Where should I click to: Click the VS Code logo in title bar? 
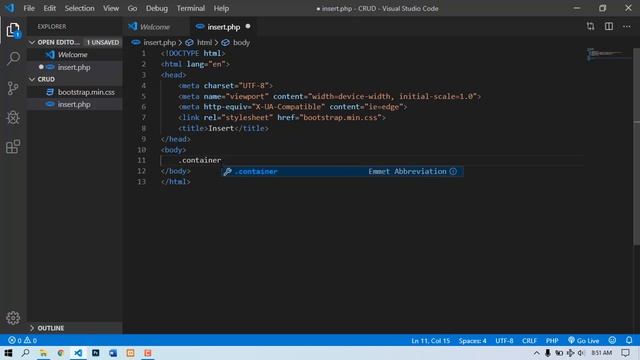click(9, 8)
